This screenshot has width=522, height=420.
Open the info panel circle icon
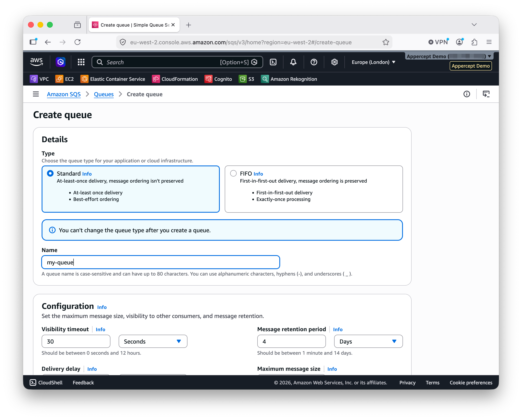pos(467,94)
